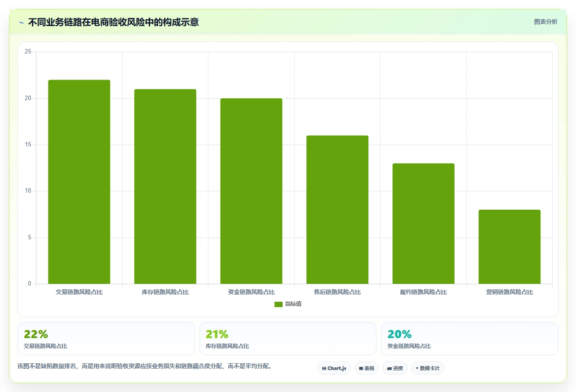Image resolution: width=576 pixels, height=392 pixels.
Task: Click the 资金链路风险占比 bar in the chart
Action: click(251, 191)
